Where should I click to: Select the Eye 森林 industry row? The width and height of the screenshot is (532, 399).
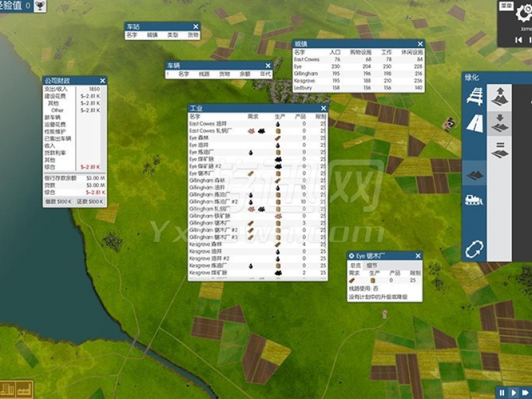pos(258,138)
